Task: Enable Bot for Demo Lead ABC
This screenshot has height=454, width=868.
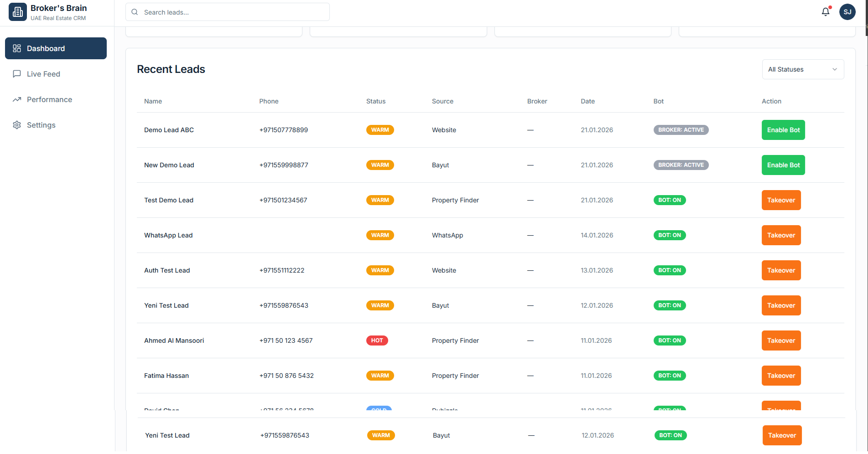Action: pyautogui.click(x=783, y=130)
